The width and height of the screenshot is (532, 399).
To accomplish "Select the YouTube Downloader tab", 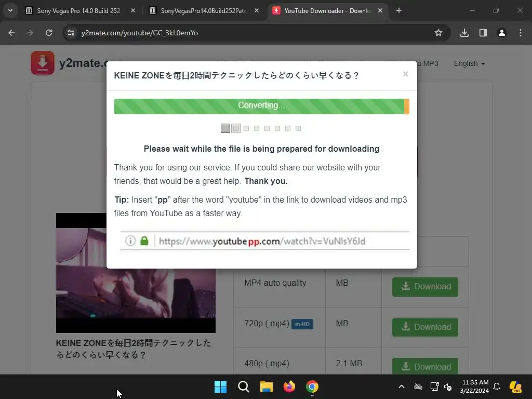I will click(x=327, y=10).
